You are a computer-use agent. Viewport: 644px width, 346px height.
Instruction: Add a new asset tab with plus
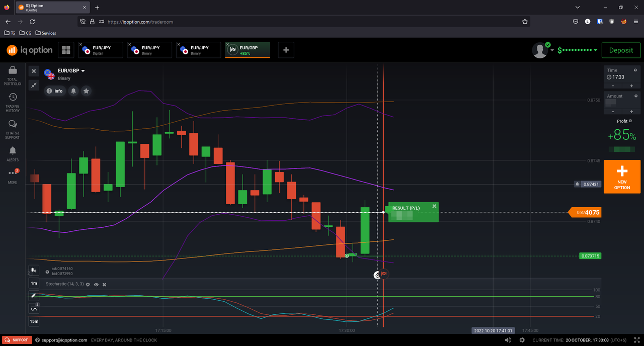286,50
